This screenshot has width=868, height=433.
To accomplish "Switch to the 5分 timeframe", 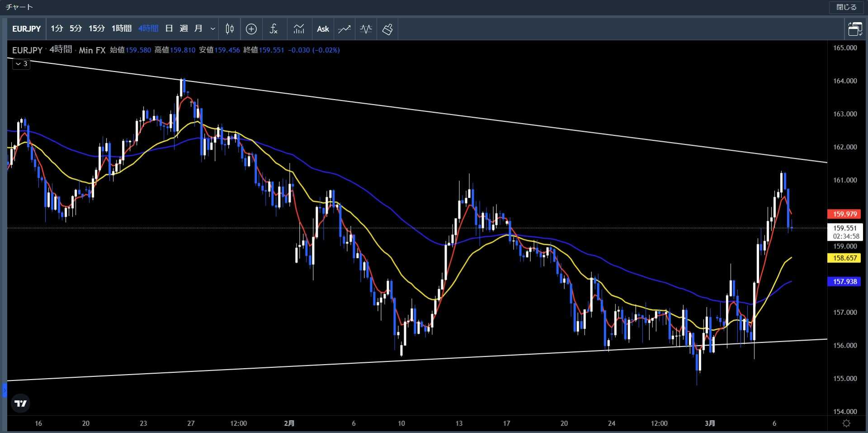I will pos(75,29).
